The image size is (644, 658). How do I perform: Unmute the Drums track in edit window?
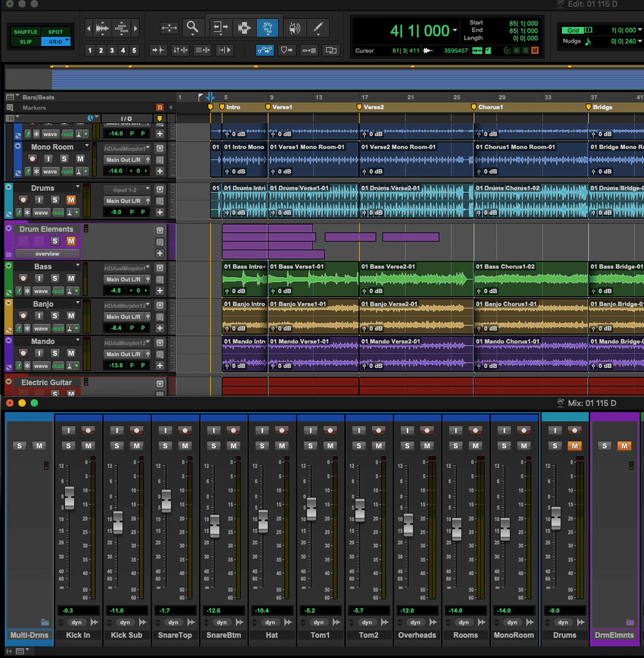tap(70, 200)
